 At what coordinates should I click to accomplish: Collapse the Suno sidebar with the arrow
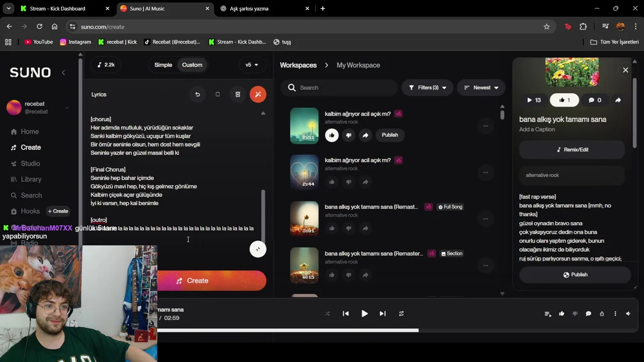tap(63, 73)
